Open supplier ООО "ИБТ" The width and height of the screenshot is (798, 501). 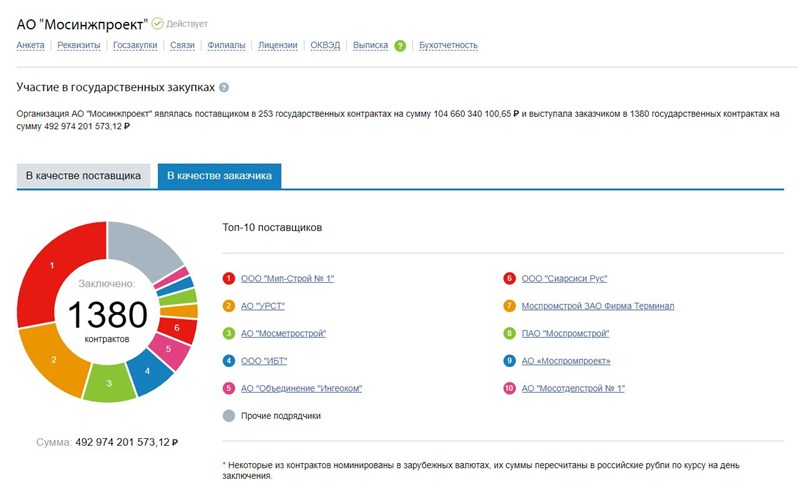(264, 361)
